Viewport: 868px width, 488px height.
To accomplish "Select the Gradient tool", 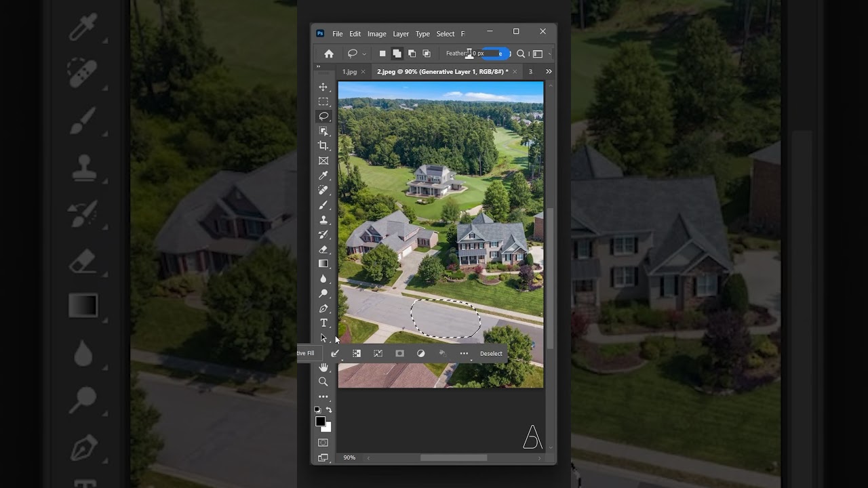I will coord(323,264).
